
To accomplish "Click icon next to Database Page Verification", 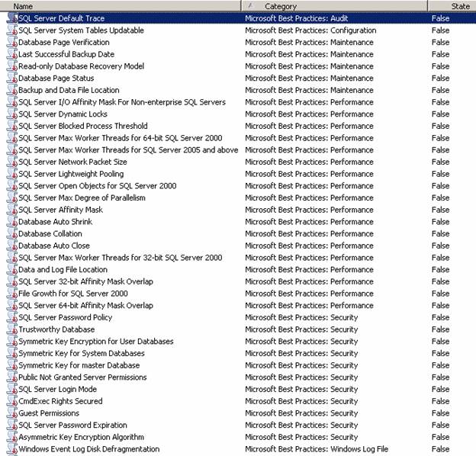I will pyautogui.click(x=12, y=42).
